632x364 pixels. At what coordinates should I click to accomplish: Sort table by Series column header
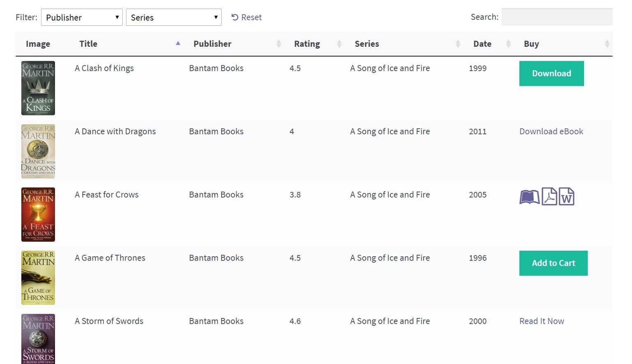(x=366, y=44)
